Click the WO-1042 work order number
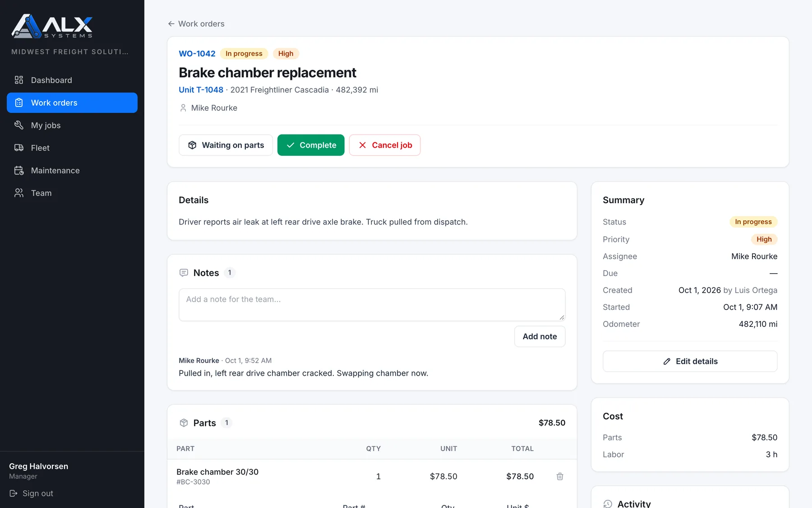This screenshot has width=812, height=508. tap(197, 53)
